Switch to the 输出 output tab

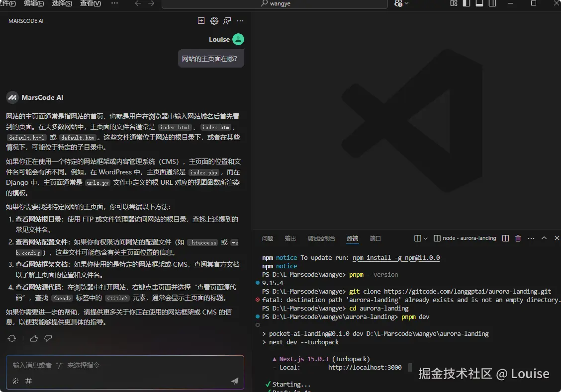pos(290,238)
